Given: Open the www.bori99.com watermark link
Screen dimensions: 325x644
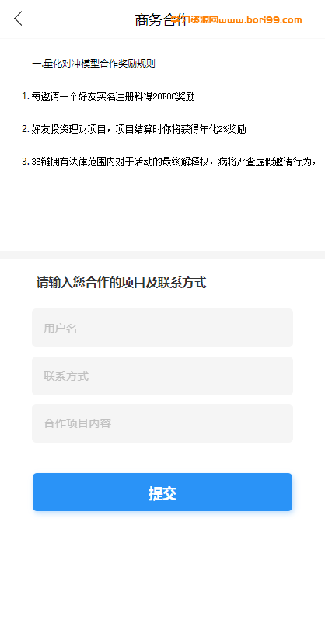Looking at the screenshot, I should pos(260,19).
